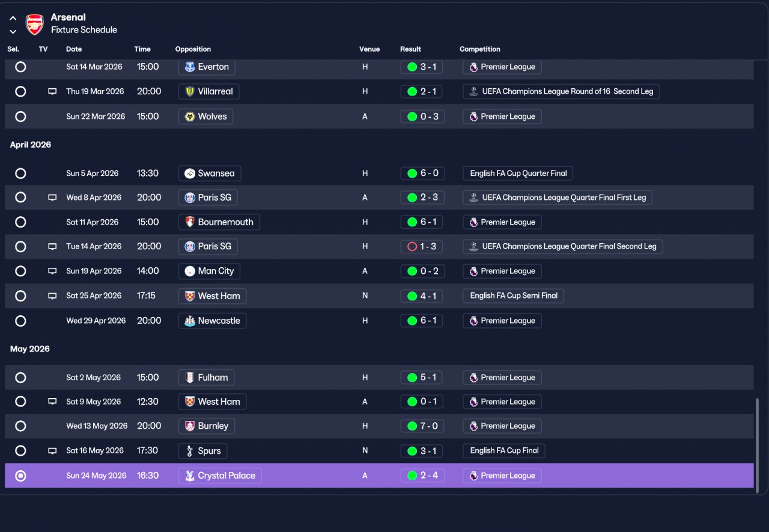Select radio for Newcastle fixture
The height and width of the screenshot is (532, 769).
(x=20, y=321)
